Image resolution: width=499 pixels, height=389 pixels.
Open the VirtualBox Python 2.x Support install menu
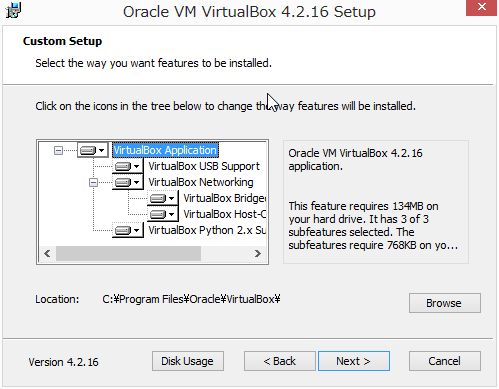coord(128,230)
